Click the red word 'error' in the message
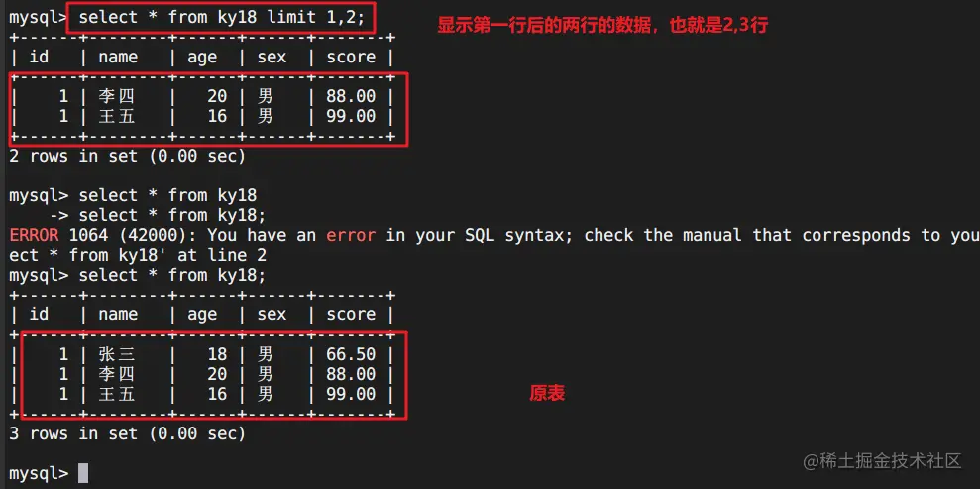This screenshot has width=980, height=489. tap(351, 235)
